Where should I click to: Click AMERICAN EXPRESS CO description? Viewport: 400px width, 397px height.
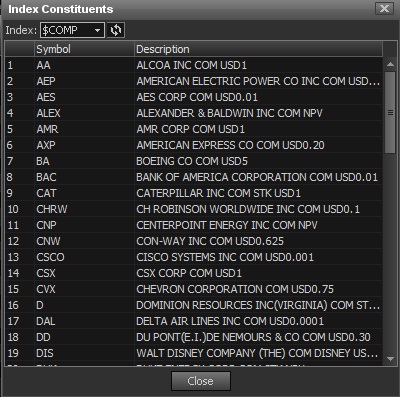pyautogui.click(x=230, y=145)
